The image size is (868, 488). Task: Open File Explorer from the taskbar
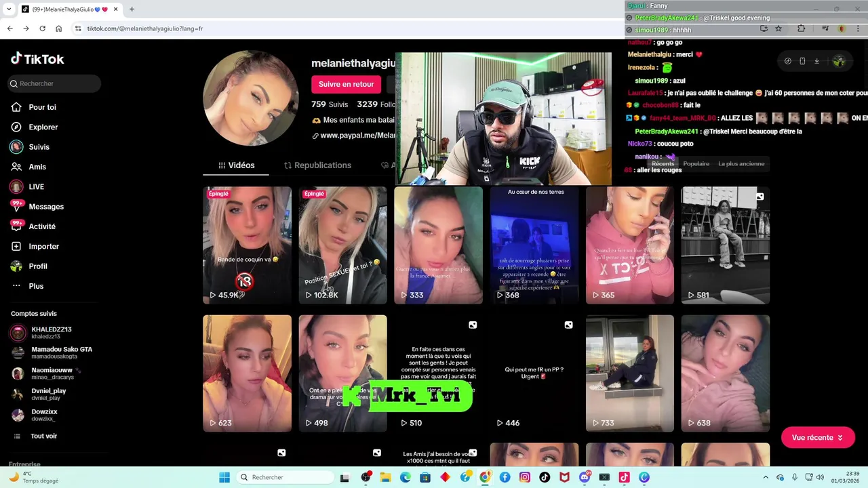coord(385,477)
